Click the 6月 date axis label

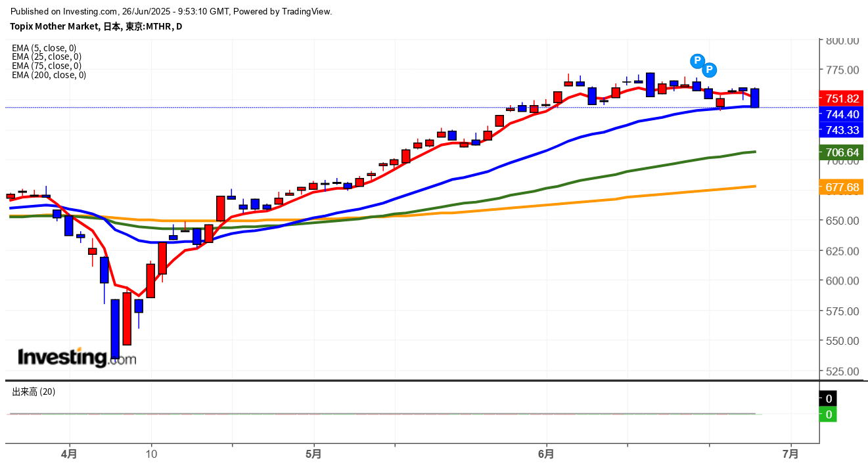coord(546,454)
